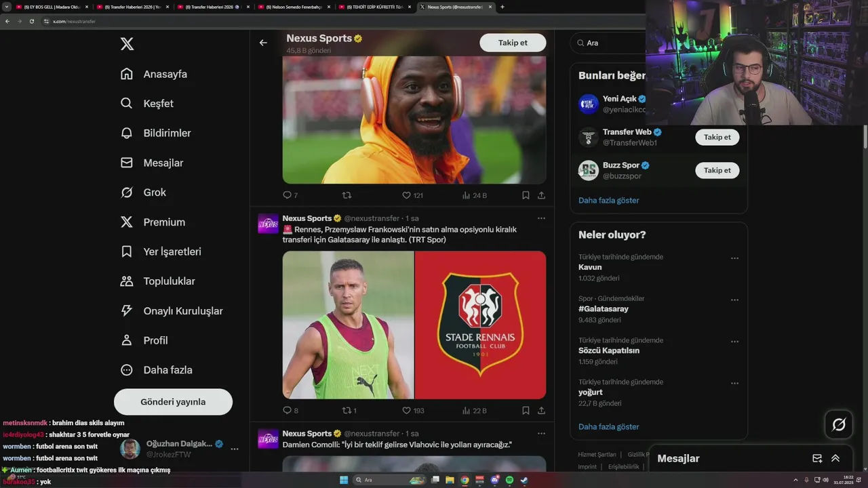Open @nexustransfer handle on the Comolli post
Image resolution: width=868 pixels, height=488 pixels.
(372, 433)
